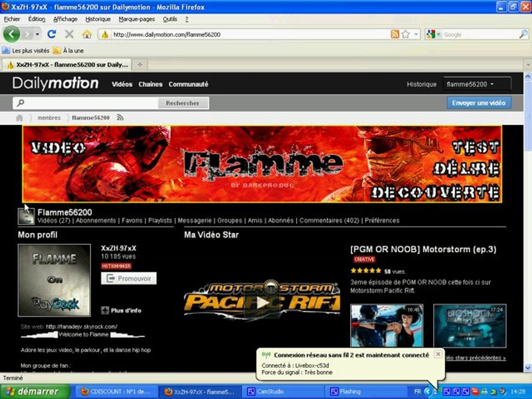The width and height of the screenshot is (532, 399).
Task: Open Favoris profile link
Action: coord(132,221)
